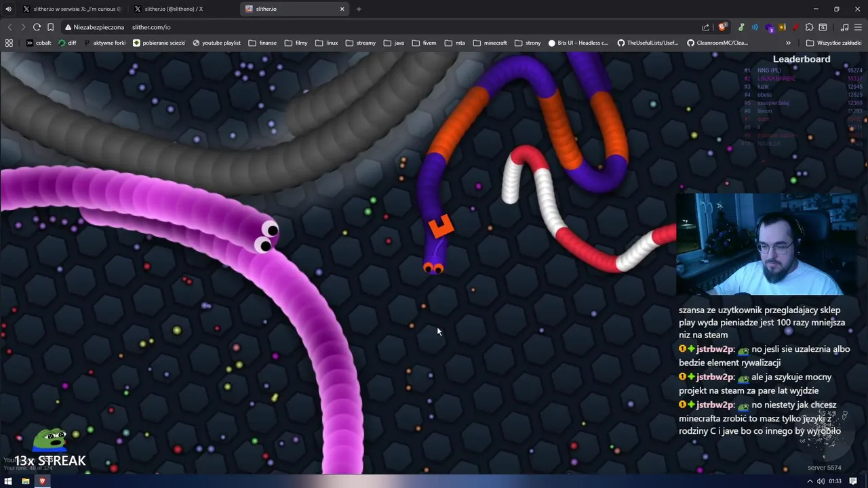This screenshot has width=868, height=488.
Task: Click 'Niezabezpieczona' site security indicator
Action: 94,27
